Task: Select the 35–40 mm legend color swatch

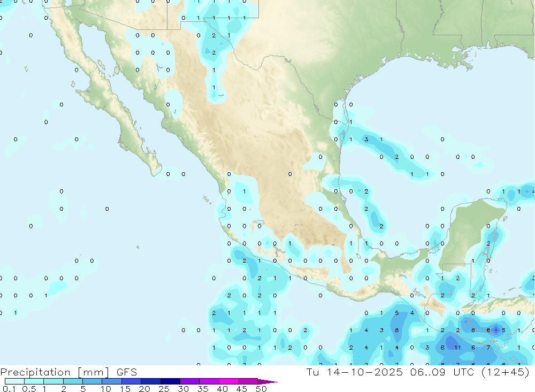Action: [209, 381]
